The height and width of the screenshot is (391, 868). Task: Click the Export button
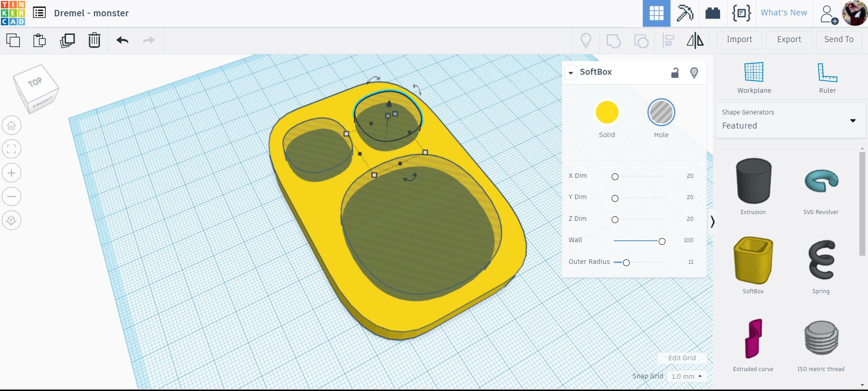pos(789,40)
